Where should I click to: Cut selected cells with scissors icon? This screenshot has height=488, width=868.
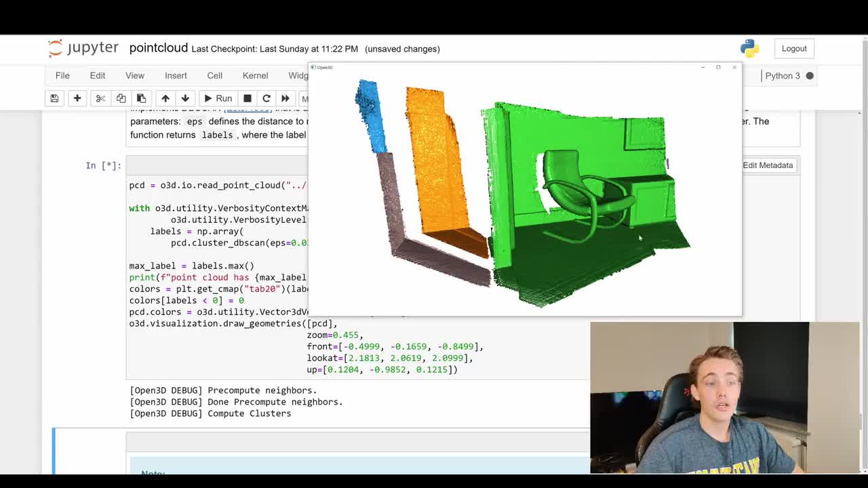point(100,98)
